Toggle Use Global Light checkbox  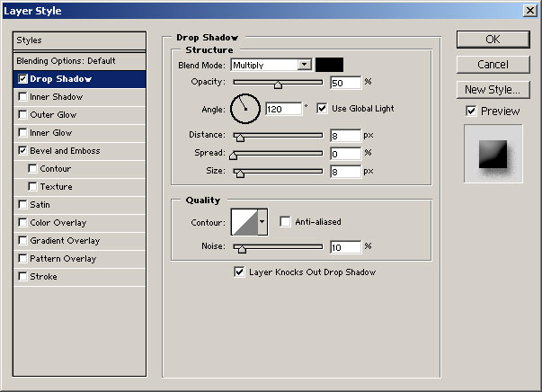[x=323, y=109]
